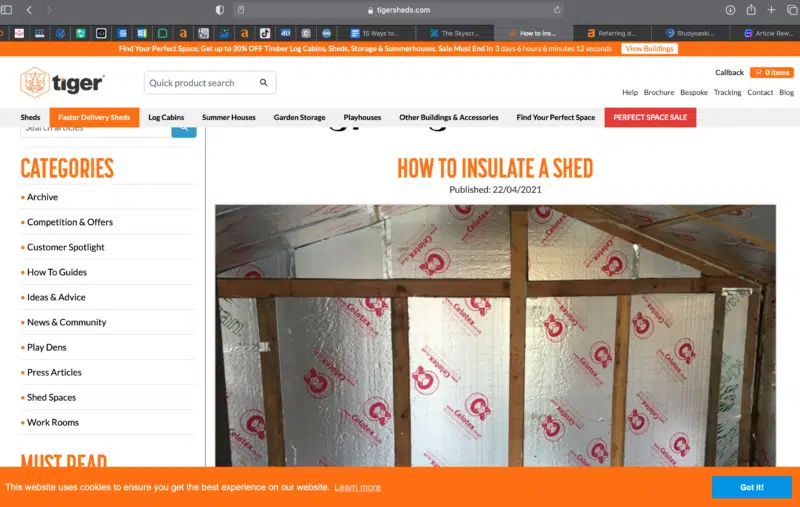Viewport: 800px width, 507px height.
Task: Open Ideas & Advice category
Action: tap(56, 297)
